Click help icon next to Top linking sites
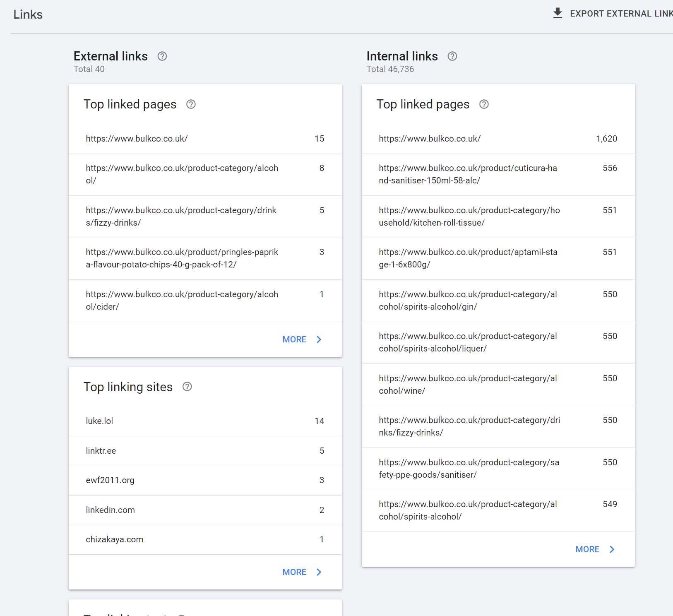673x616 pixels. pos(187,387)
